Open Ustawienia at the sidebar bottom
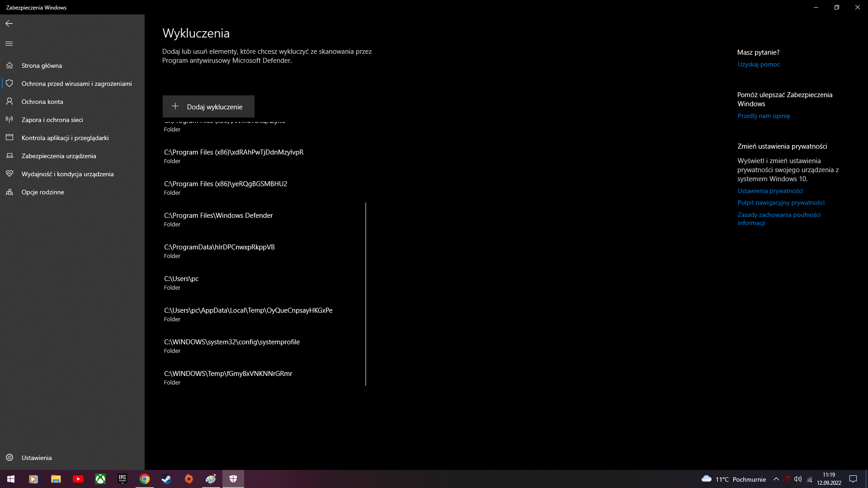The width and height of the screenshot is (868, 488). 72,458
